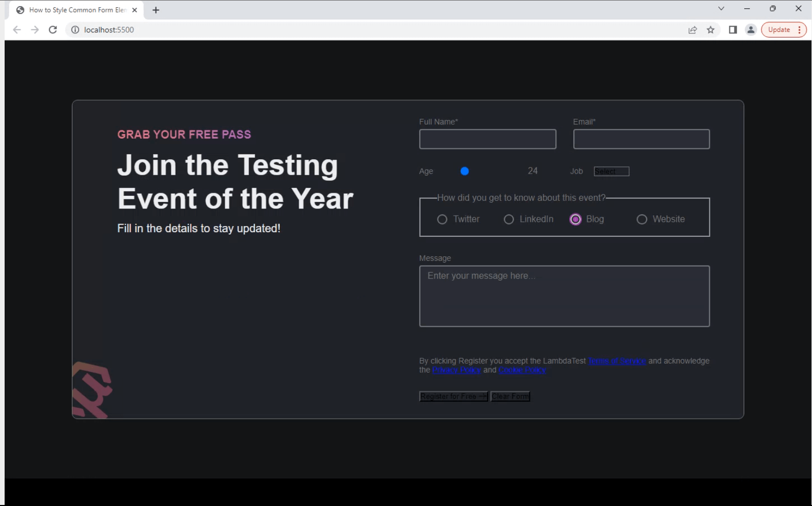This screenshot has height=506, width=812.
Task: Click the 'Join the Testing Event' heading
Action: [236, 182]
